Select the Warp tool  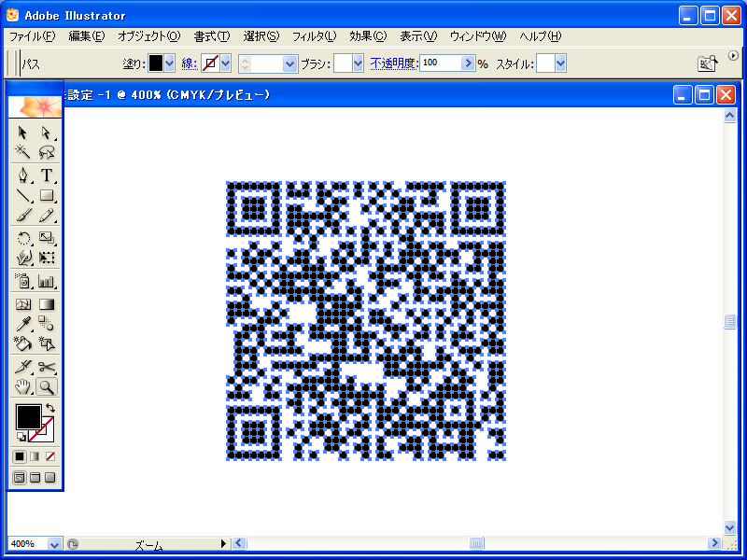(x=22, y=258)
